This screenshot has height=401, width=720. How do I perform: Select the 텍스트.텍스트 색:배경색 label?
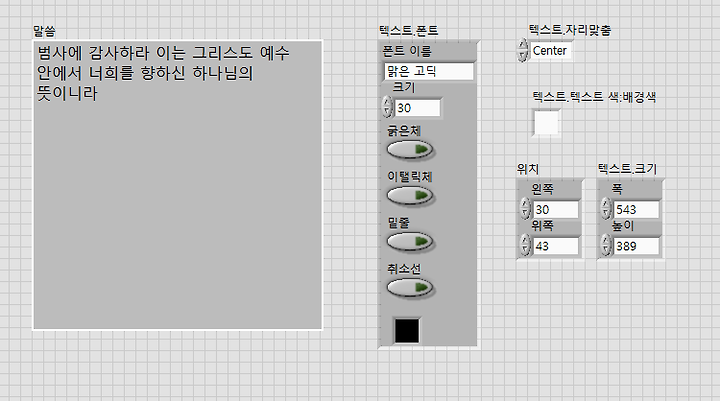point(594,97)
